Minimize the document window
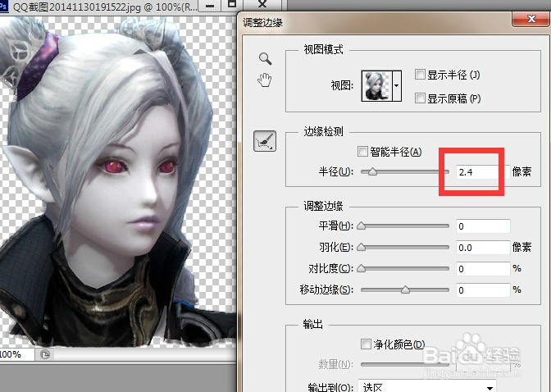Screen dimensions: 551x392 210,5
